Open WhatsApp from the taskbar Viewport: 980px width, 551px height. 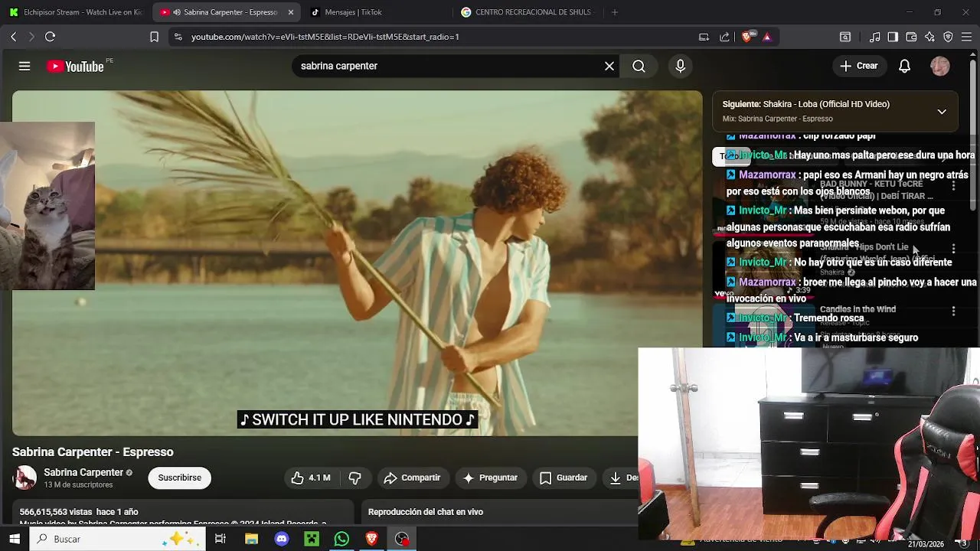pyautogui.click(x=341, y=539)
